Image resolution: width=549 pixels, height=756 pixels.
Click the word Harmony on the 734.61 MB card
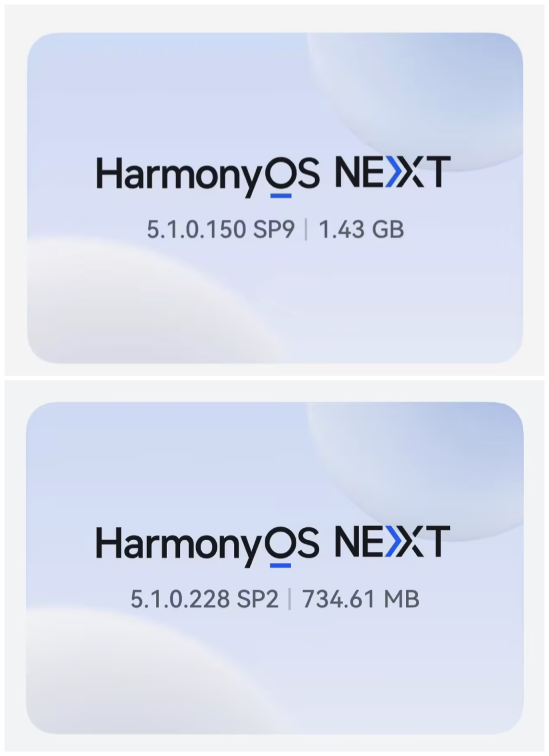click(x=180, y=545)
